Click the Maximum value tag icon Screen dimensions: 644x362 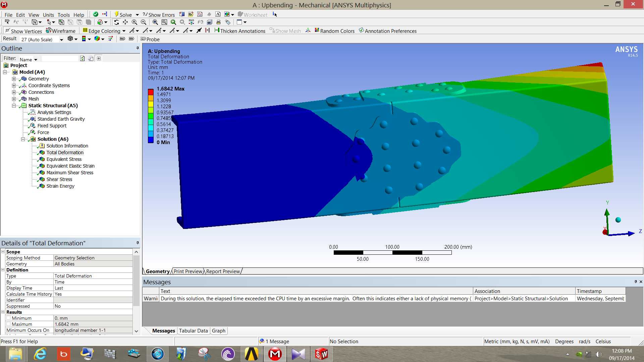coord(122,39)
